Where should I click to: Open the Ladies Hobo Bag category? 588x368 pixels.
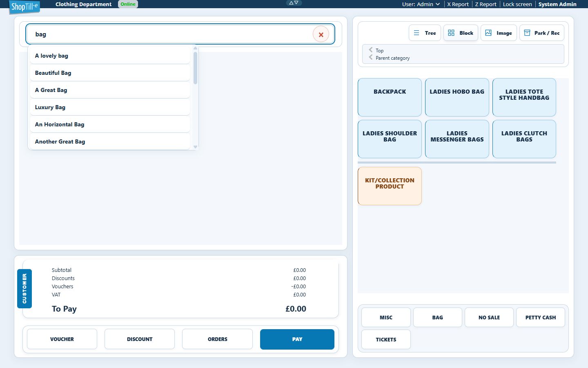[457, 97]
